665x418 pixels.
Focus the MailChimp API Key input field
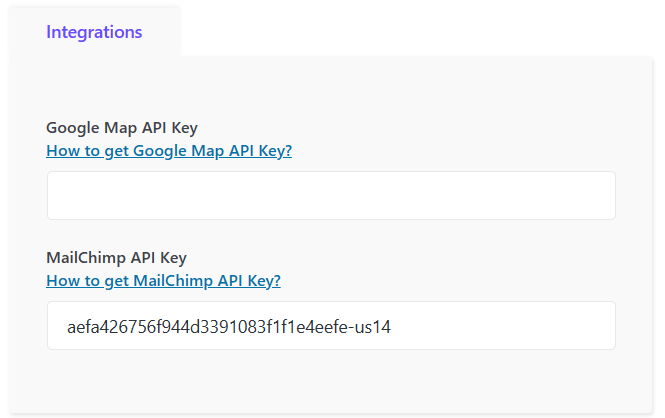[331, 326]
